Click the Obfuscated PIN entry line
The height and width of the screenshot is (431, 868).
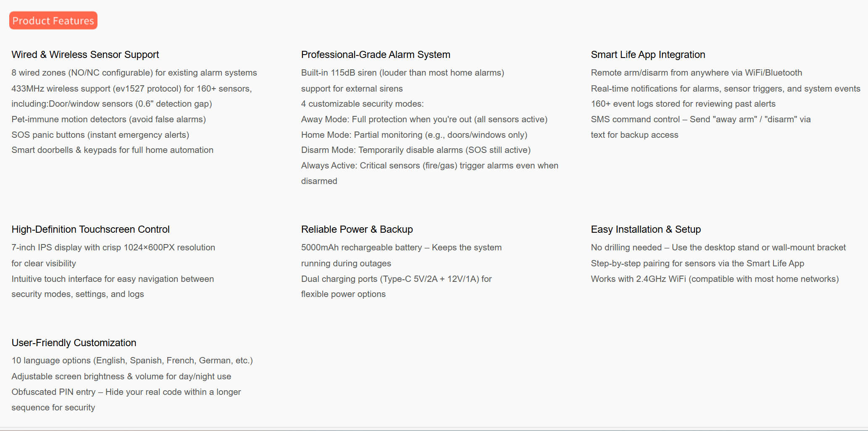[x=126, y=392]
